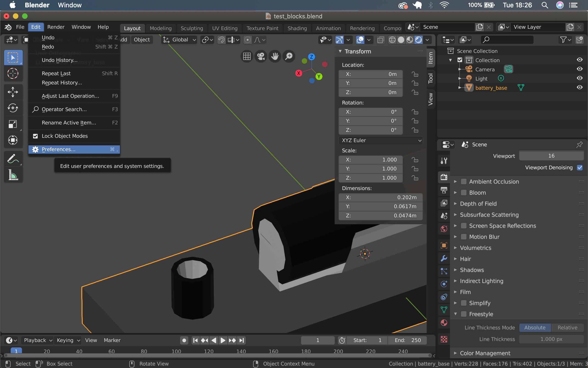Select Relative line thickness mode
Viewport: 588px width, 368px height.
pos(567,328)
